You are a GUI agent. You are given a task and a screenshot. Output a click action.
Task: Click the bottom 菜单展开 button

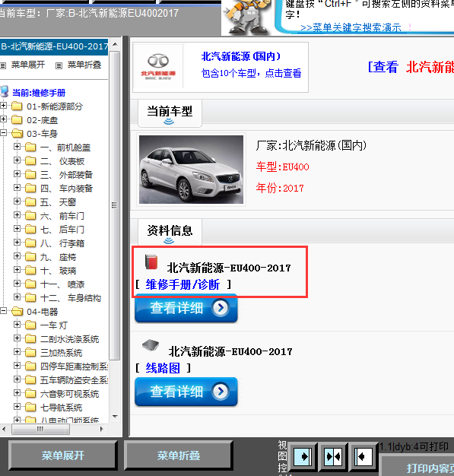(63, 455)
